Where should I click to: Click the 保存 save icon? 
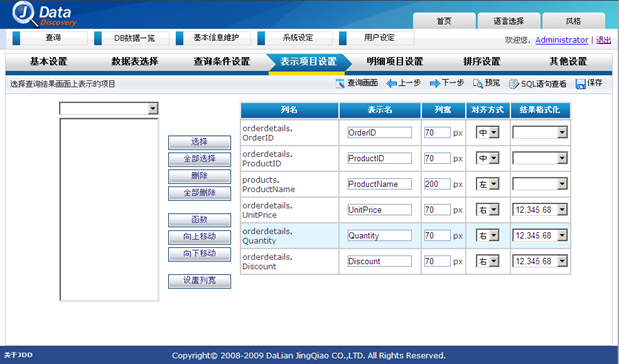(580, 84)
